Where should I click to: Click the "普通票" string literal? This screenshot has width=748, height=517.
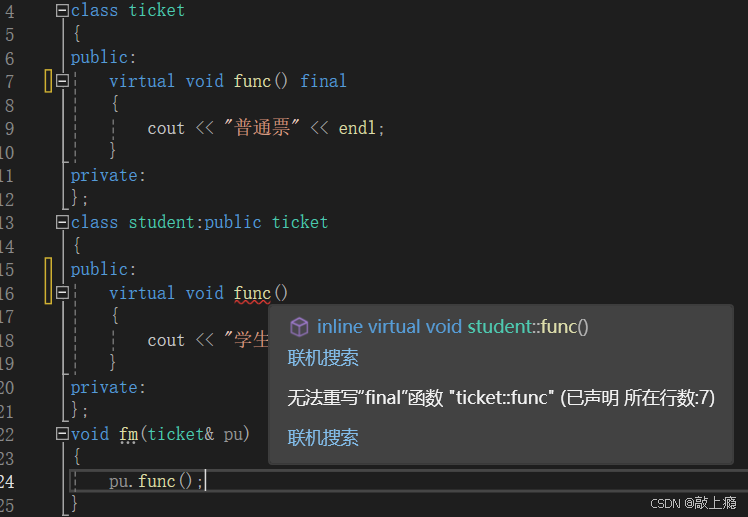click(262, 127)
